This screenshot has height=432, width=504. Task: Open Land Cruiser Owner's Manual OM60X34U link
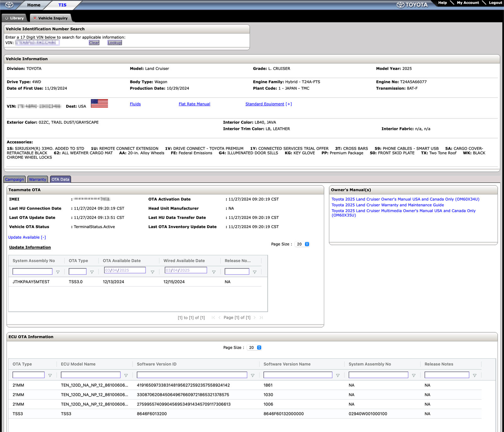[405, 199]
